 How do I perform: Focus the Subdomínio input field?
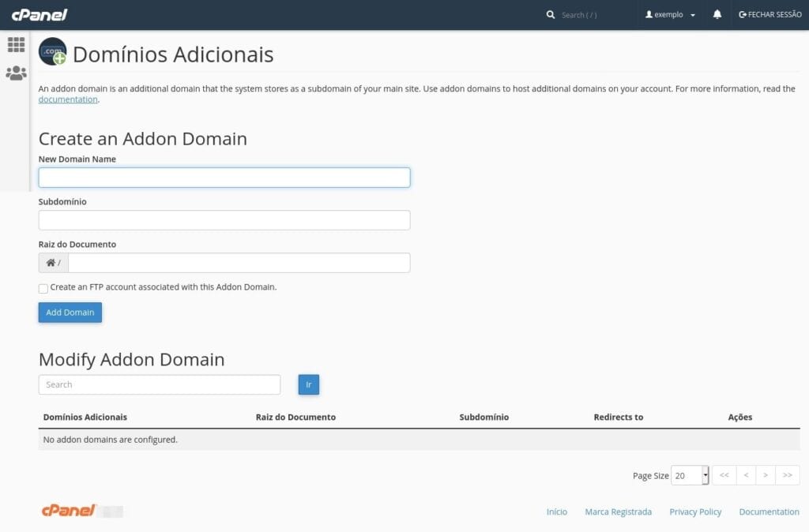224,220
